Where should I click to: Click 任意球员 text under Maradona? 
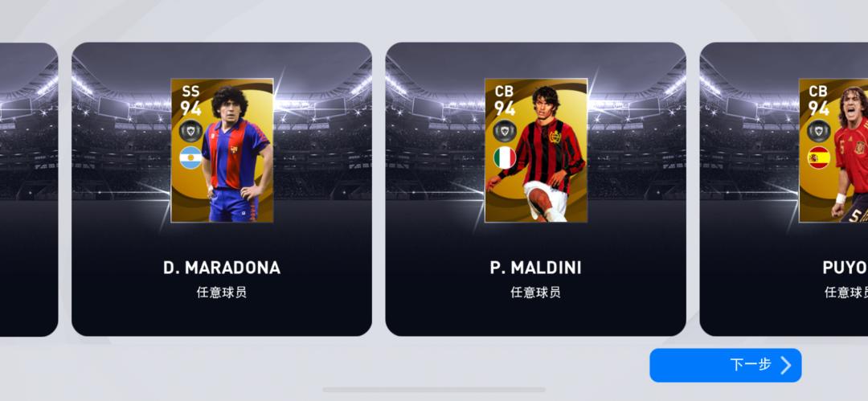[222, 292]
